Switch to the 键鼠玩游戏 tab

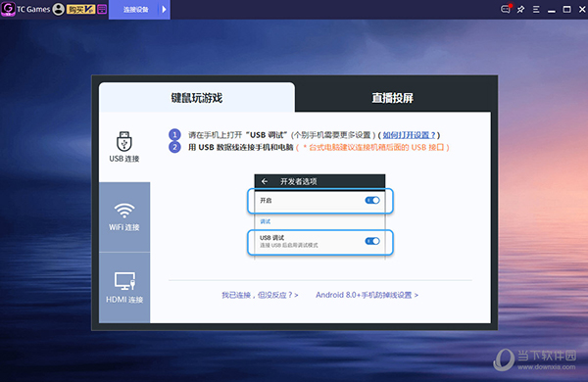(x=197, y=98)
